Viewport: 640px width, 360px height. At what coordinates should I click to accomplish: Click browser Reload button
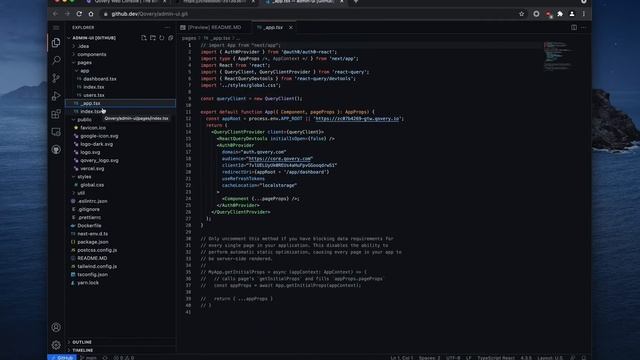click(x=79, y=14)
